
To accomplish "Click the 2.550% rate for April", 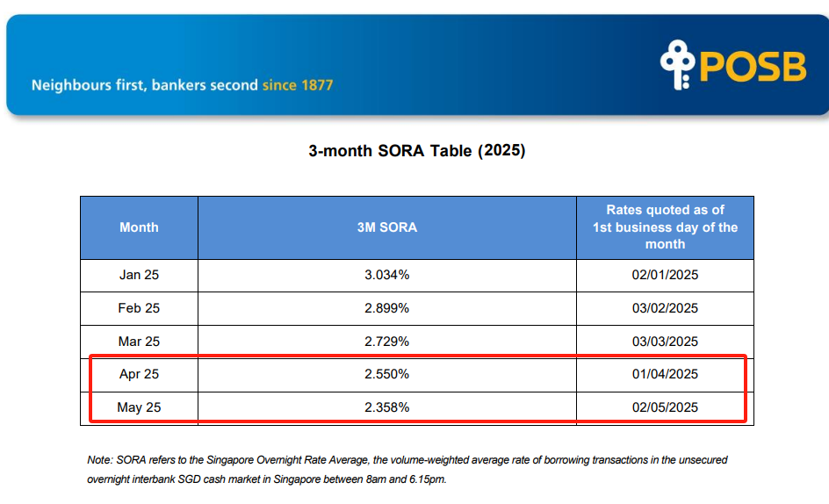I will click(387, 374).
